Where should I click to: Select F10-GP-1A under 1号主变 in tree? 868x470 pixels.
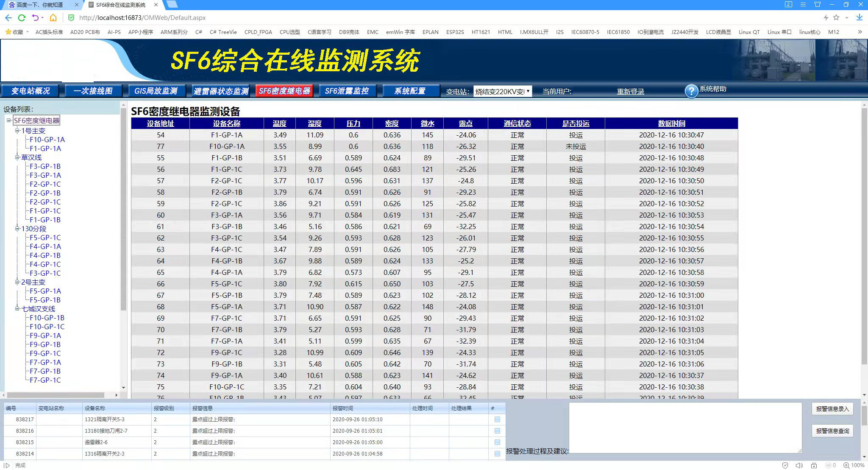47,140
